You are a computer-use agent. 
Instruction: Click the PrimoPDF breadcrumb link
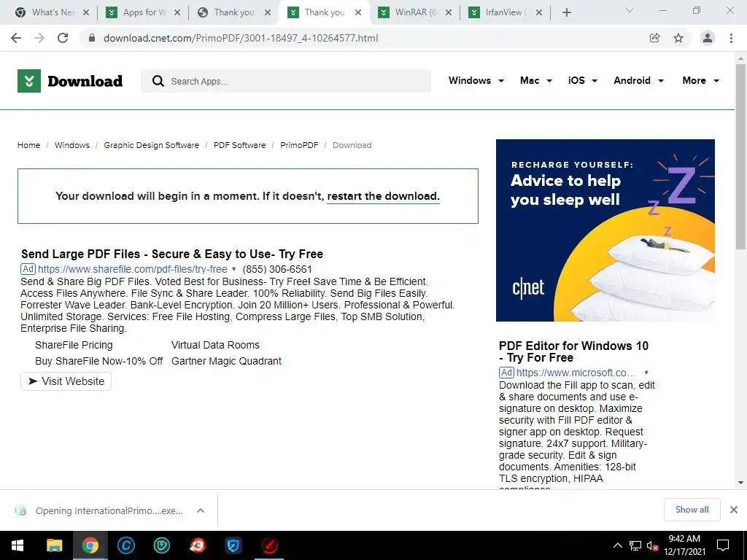coord(299,145)
